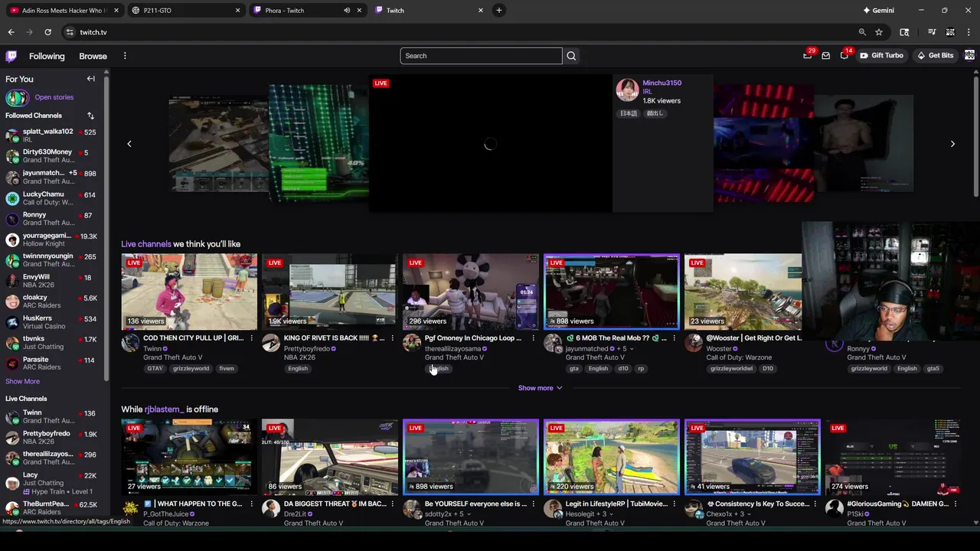
Task: Open a new browser tab
Action: 499,10
